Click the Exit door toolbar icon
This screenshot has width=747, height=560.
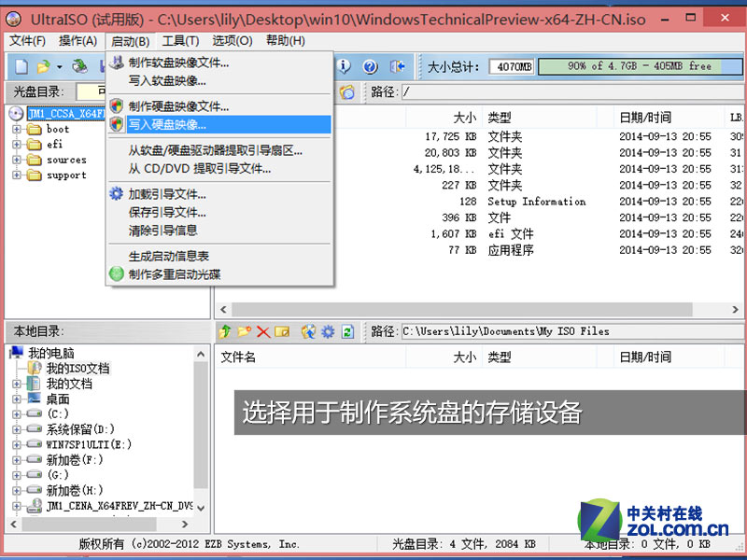(x=398, y=66)
